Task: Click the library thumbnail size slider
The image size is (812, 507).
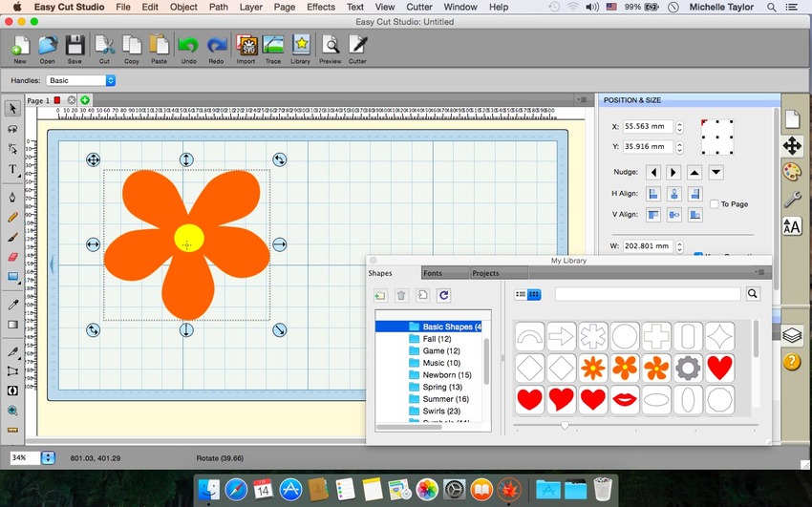Action: pyautogui.click(x=565, y=426)
